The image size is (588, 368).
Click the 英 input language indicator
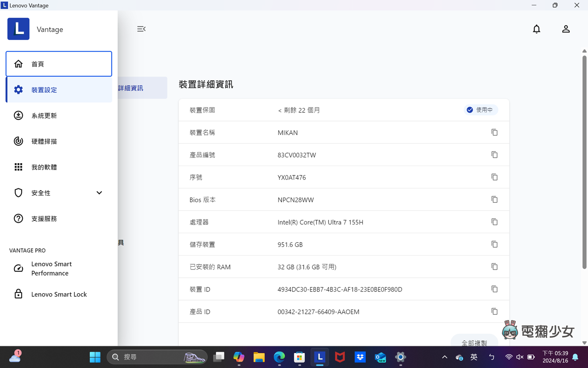pyautogui.click(x=474, y=357)
